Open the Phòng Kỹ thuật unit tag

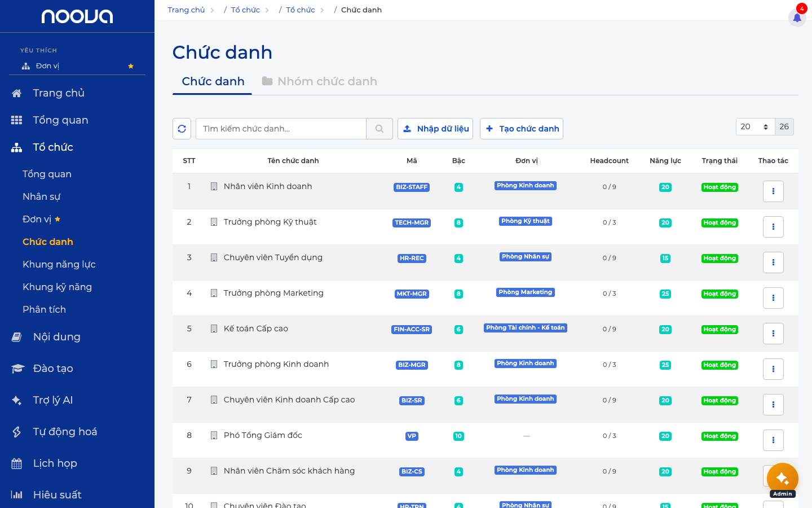(526, 221)
